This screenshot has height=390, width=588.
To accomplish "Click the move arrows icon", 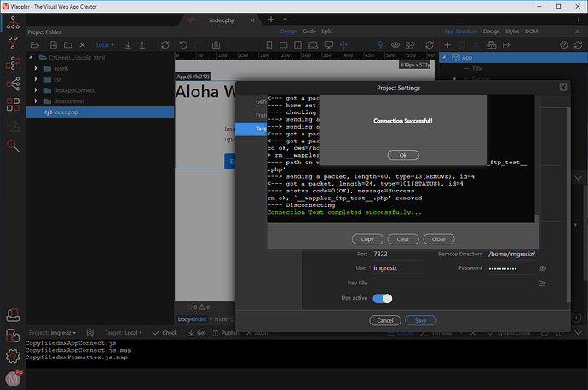I will click(x=343, y=45).
